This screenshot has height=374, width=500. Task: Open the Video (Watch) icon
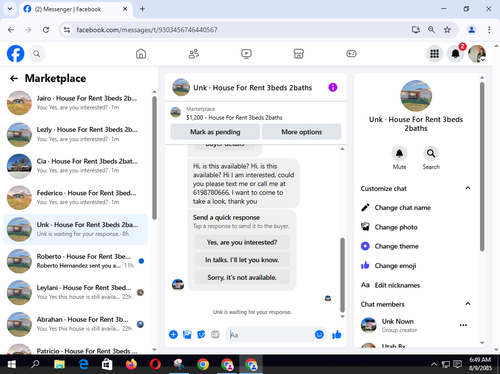coord(246,54)
